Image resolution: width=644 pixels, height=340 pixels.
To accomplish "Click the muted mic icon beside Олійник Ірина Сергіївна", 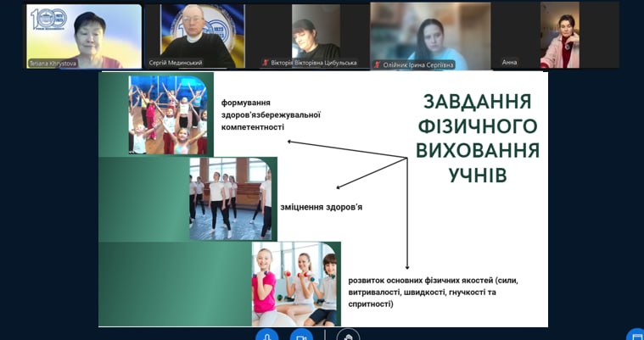I will (x=377, y=63).
